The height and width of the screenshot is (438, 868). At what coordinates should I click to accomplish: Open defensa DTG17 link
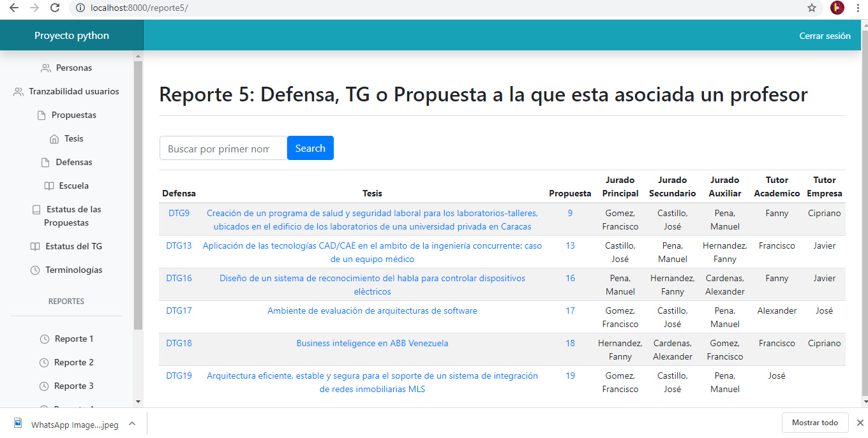[179, 311]
